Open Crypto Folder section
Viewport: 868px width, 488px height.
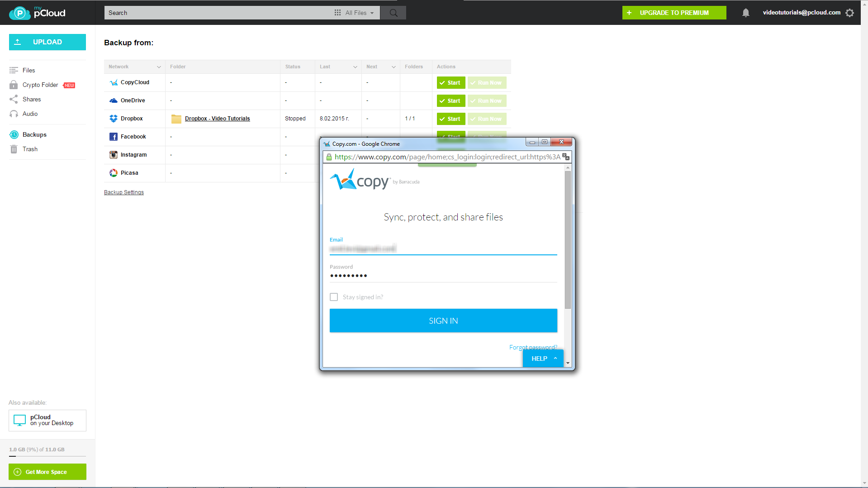40,85
